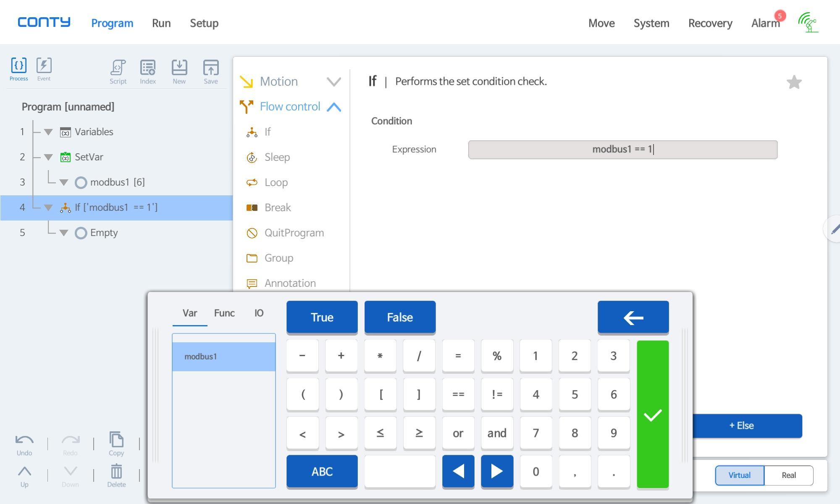840x504 pixels.
Task: Collapse the Variables tree node
Action: [48, 132]
